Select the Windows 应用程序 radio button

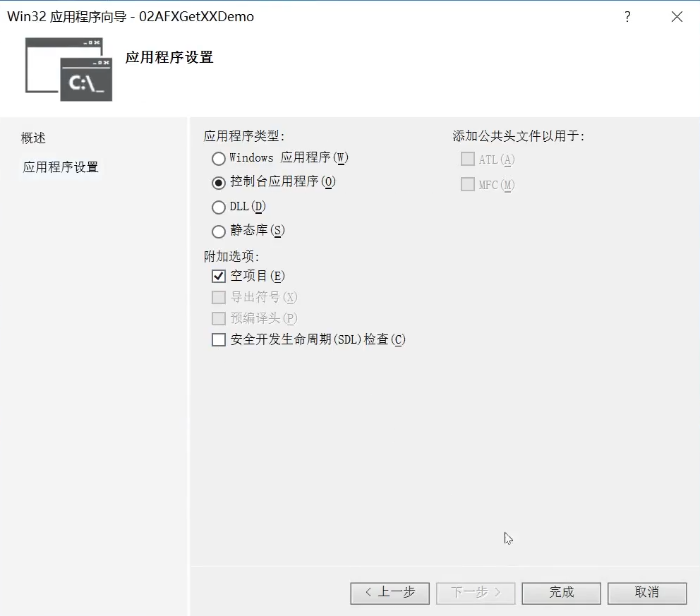coord(218,159)
